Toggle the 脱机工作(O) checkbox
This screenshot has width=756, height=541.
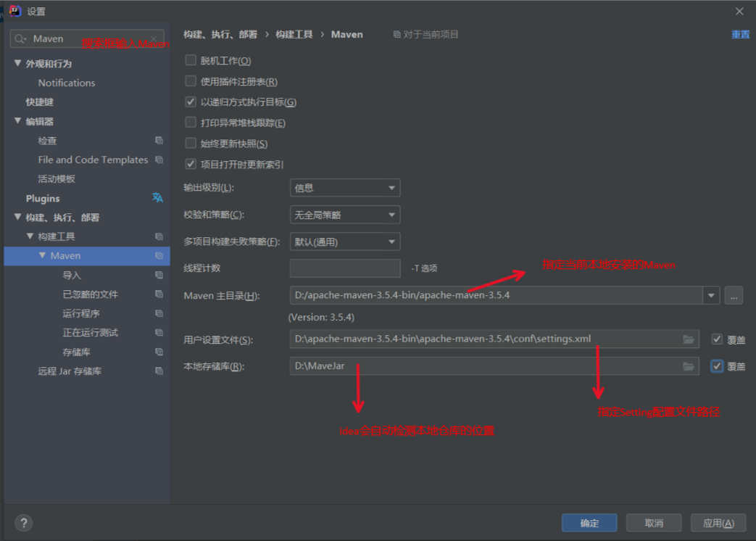191,59
